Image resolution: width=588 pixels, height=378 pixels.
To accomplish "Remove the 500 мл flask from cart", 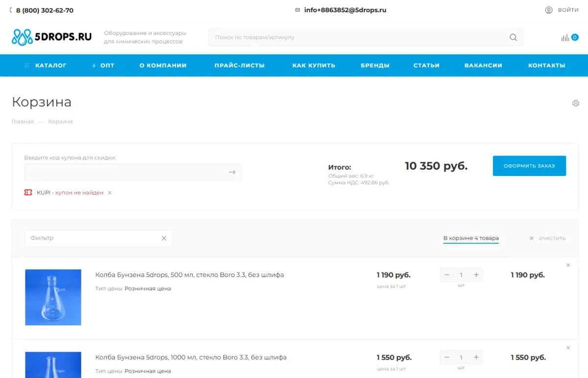I will [568, 265].
